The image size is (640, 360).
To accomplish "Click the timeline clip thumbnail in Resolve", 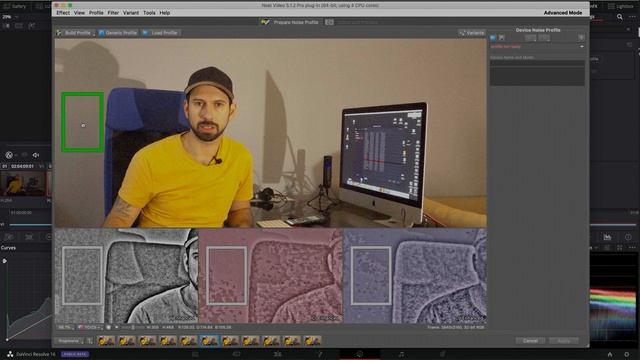I will pyautogui.click(x=23, y=184).
